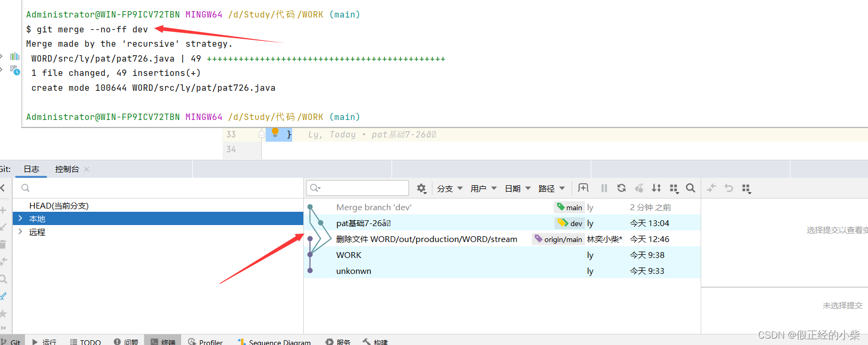Open log view options grid icon
Screen dimensions: 868x345
(674, 188)
